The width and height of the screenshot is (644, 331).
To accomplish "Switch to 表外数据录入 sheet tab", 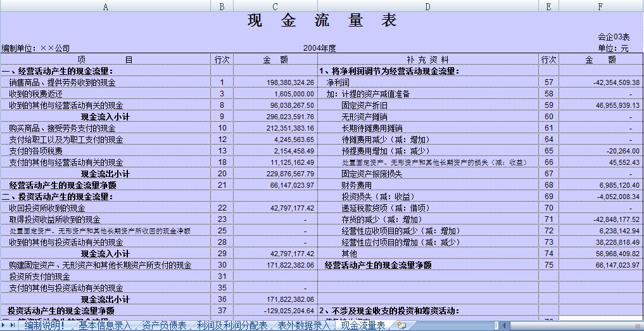I will 303,326.
